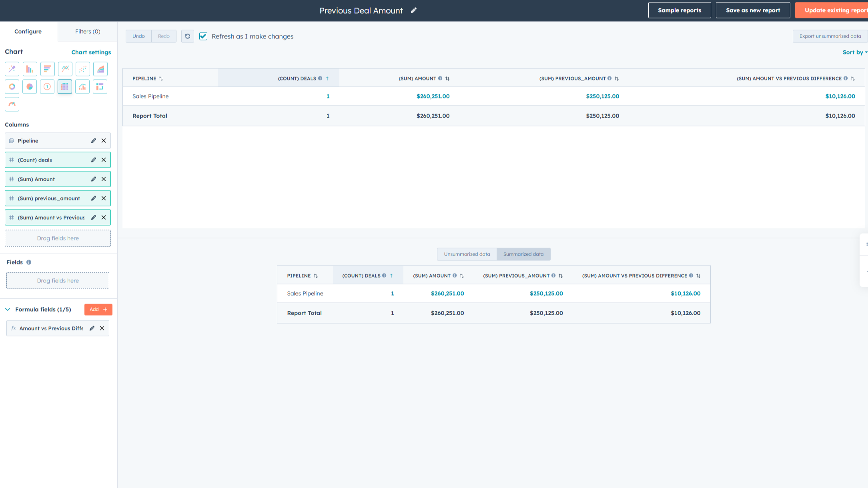Click the circular refresh icon button
Viewport: 868px width, 488px height.
(x=188, y=36)
